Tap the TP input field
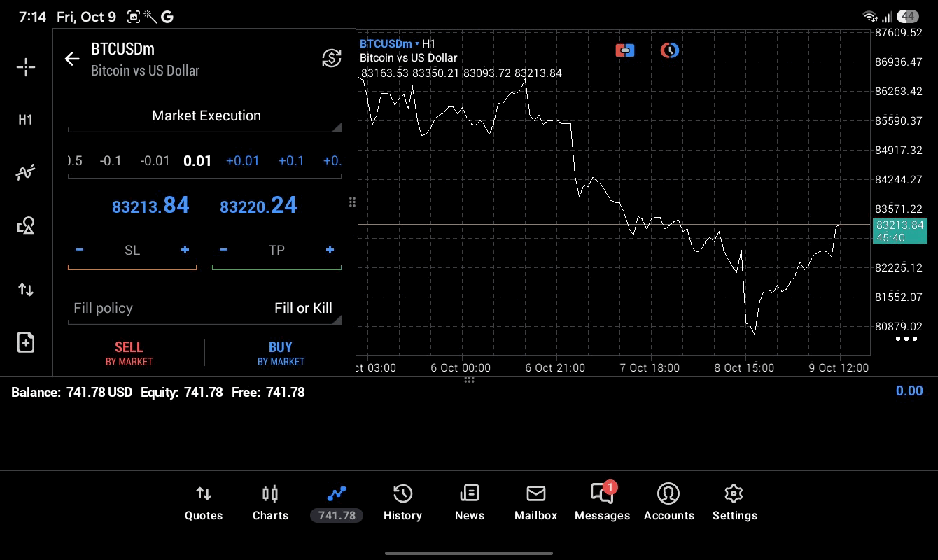938x560 pixels. point(276,251)
